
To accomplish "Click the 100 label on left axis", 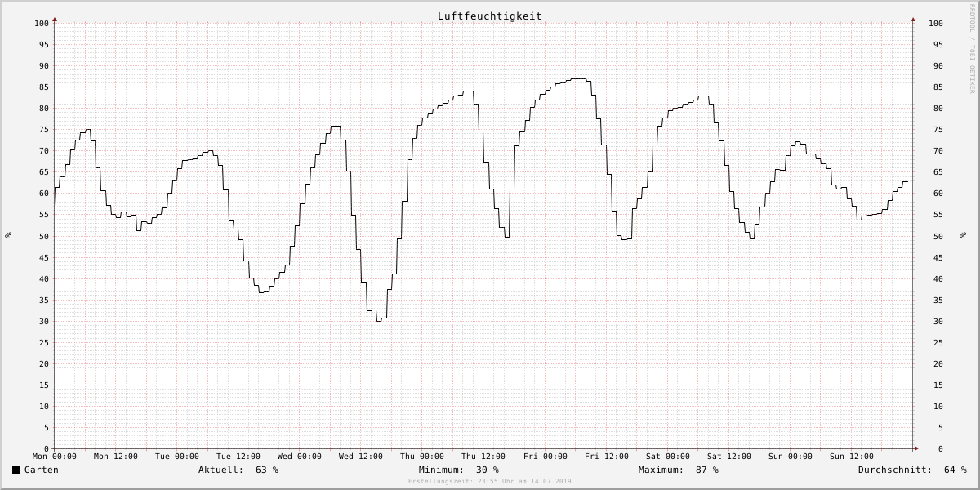I will pyautogui.click(x=42, y=23).
